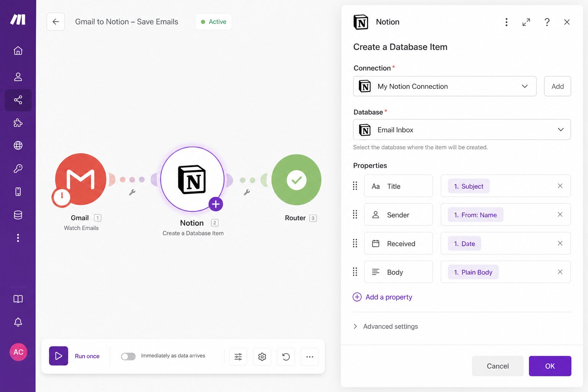Open Devices phone icon in sidebar
The height and width of the screenshot is (392, 588).
coord(18,191)
